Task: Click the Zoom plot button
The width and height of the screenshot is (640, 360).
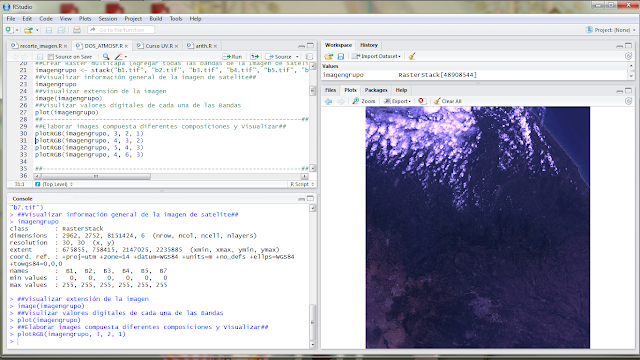Action: pyautogui.click(x=364, y=101)
